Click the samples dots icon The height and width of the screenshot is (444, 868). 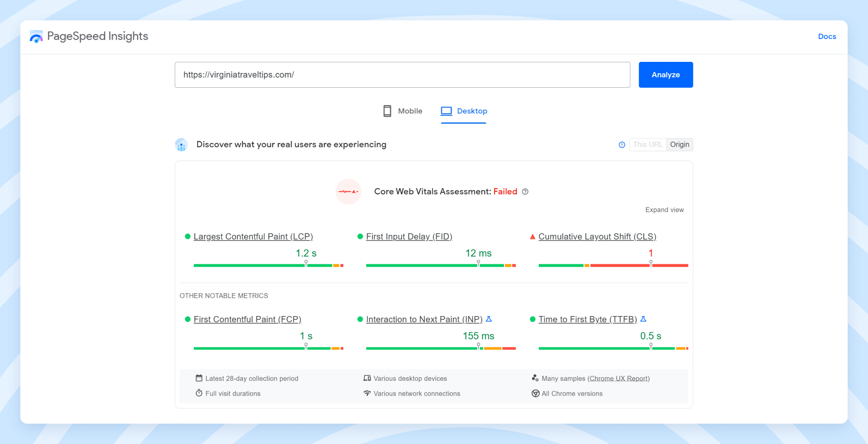click(535, 378)
